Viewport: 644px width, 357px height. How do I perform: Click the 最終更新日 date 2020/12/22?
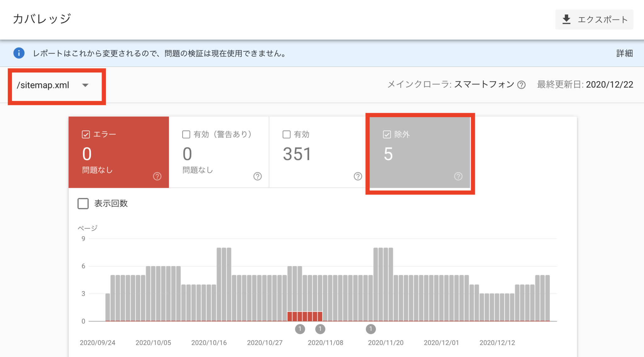(609, 85)
